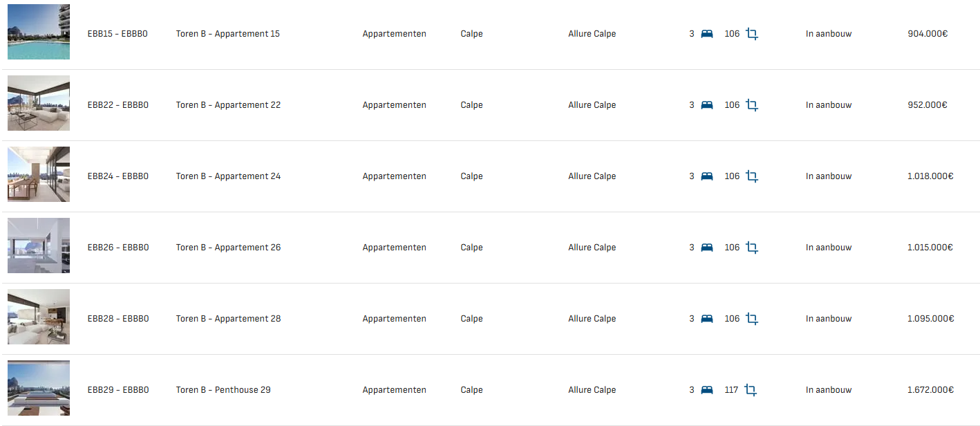This screenshot has width=980, height=426.
Task: Open the rooftop thumbnail for Penthouse 29
Action: (39, 388)
